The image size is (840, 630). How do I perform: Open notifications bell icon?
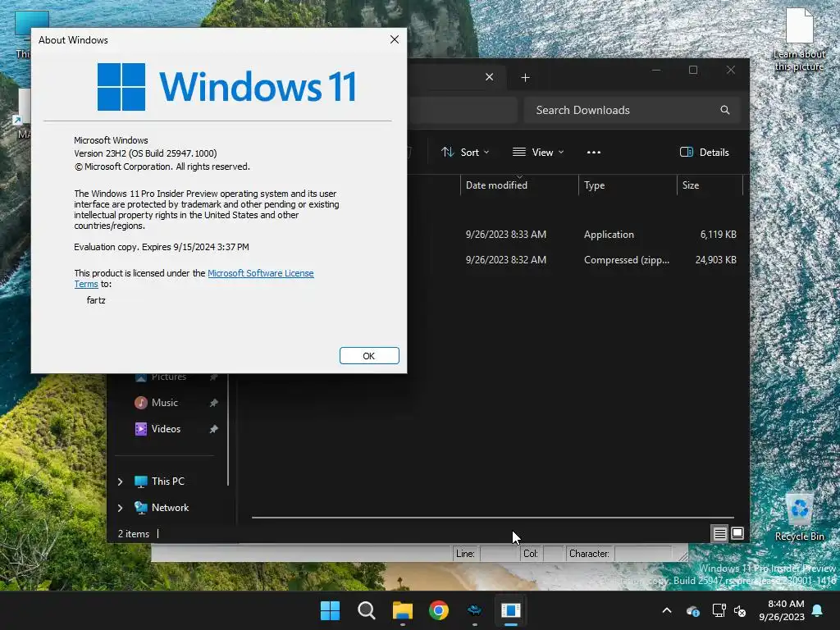pyautogui.click(x=818, y=610)
